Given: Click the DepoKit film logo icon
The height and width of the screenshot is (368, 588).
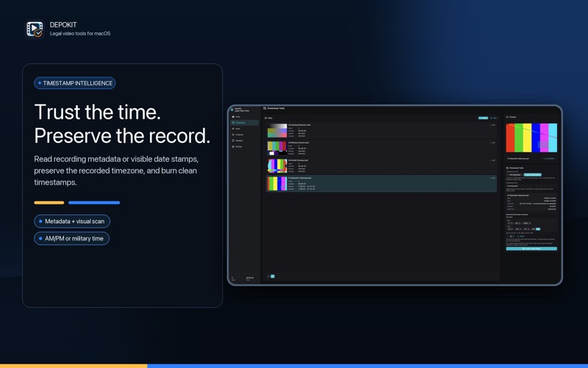Looking at the screenshot, I should 35,29.
